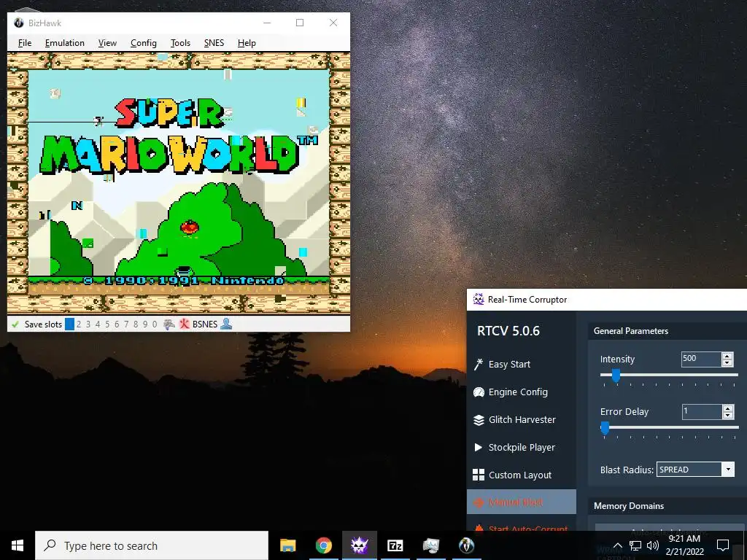This screenshot has width=747, height=560.
Task: Maximize the BizHawk window
Action: point(300,23)
